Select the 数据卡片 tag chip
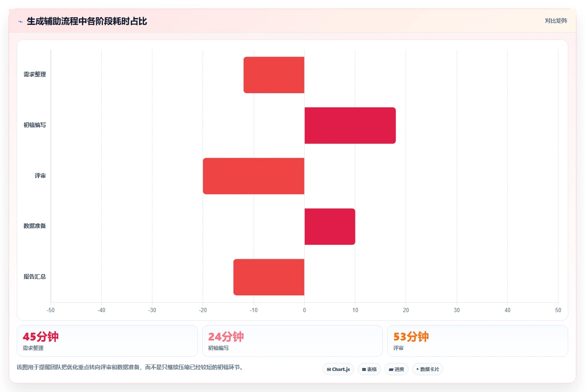Image resolution: width=585 pixels, height=392 pixels. click(427, 369)
